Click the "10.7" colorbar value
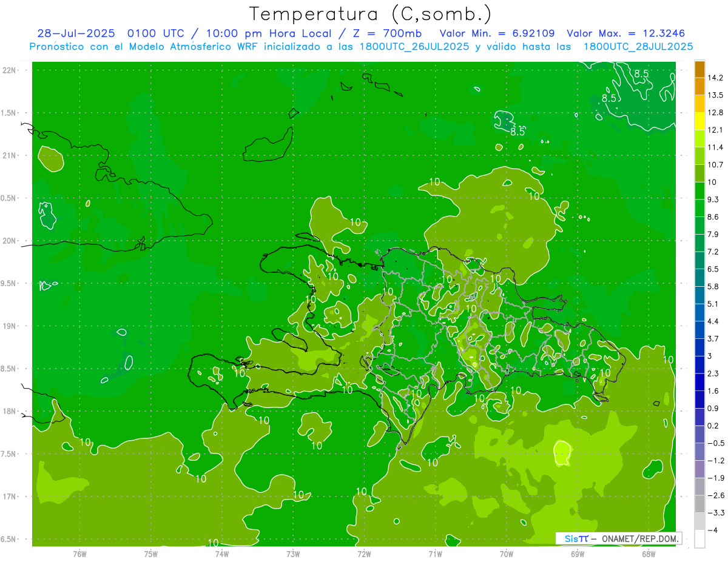Viewport: 728px width, 562px height. [715, 165]
